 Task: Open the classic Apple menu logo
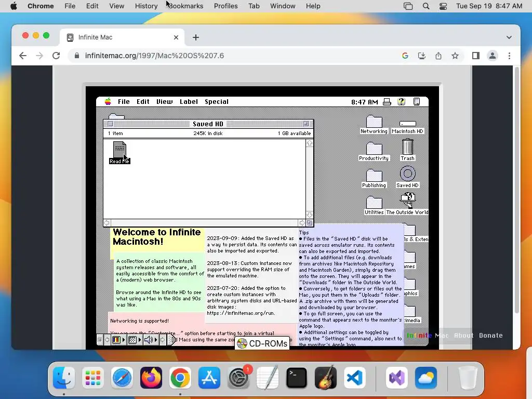tap(108, 101)
